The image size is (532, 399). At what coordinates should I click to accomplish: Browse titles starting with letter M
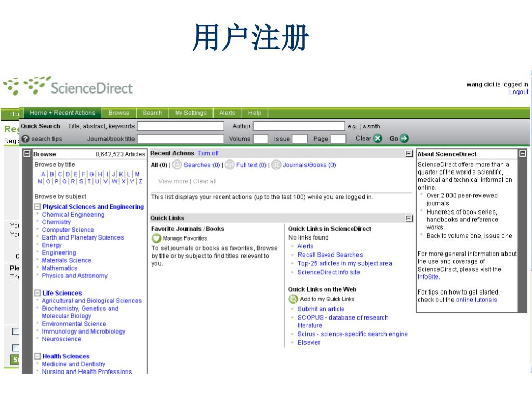(137, 174)
